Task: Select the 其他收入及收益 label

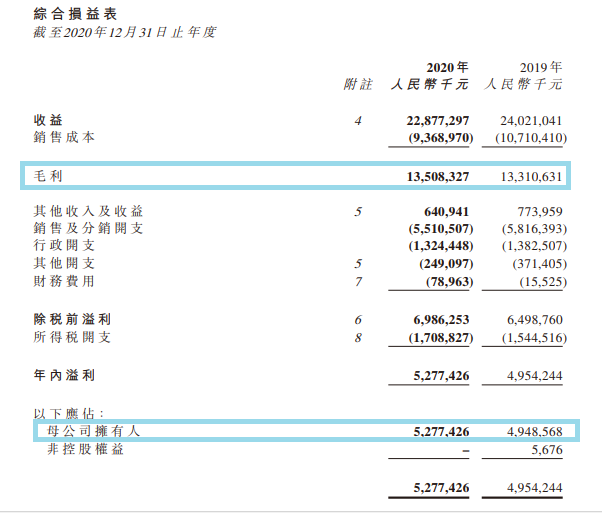Action: click(88, 211)
